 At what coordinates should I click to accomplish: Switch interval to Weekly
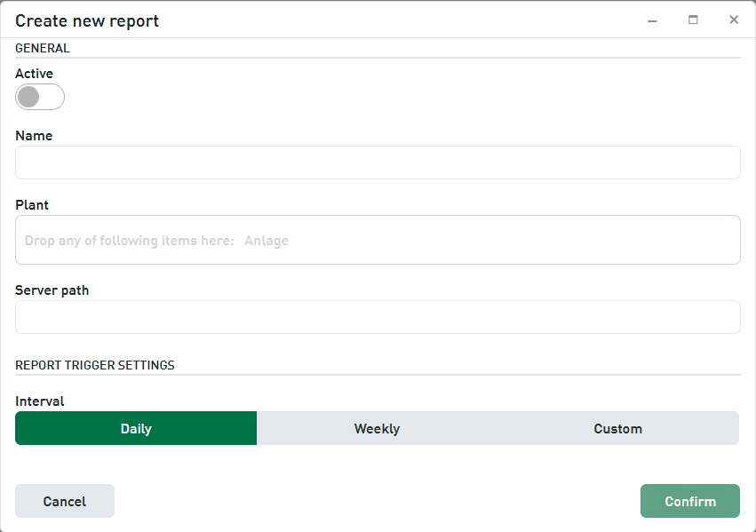[377, 428]
